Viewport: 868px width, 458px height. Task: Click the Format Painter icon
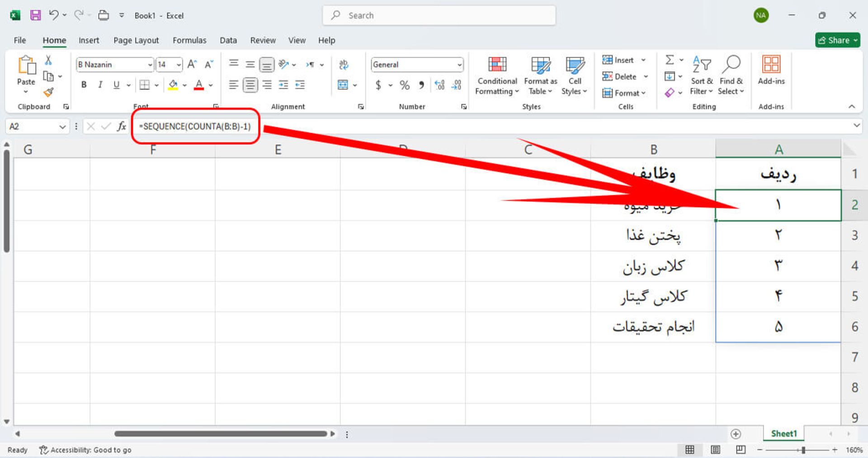tap(48, 92)
